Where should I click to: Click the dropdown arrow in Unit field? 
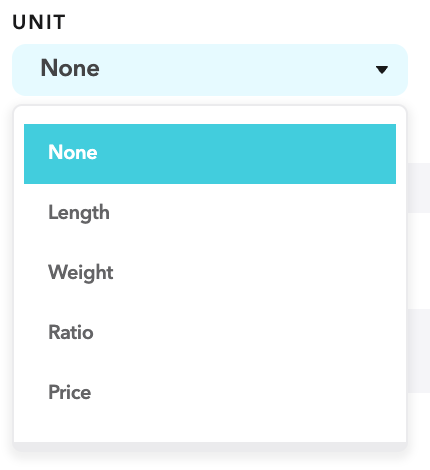pos(382,70)
